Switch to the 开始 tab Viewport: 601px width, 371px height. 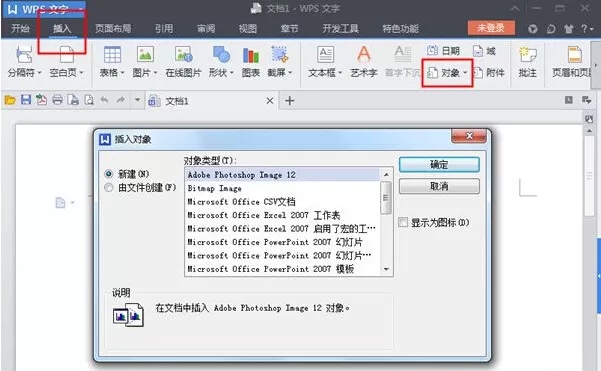20,29
